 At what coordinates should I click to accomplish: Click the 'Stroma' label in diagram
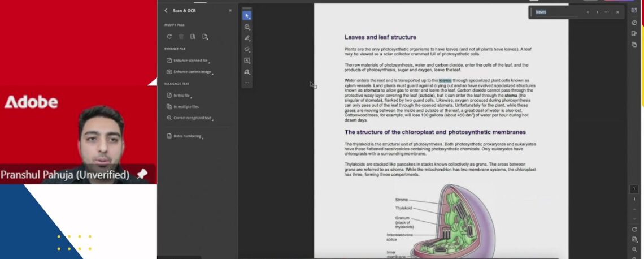coord(401,200)
